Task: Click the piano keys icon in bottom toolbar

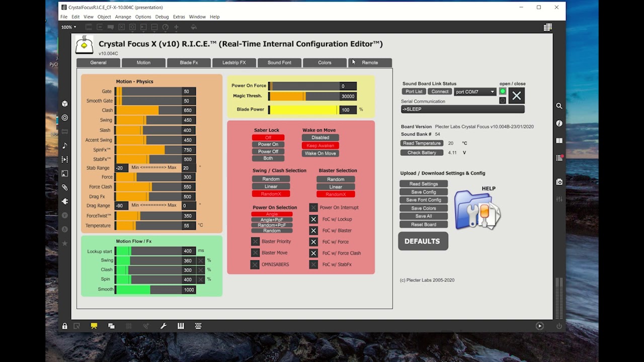Action: pyautogui.click(x=181, y=326)
